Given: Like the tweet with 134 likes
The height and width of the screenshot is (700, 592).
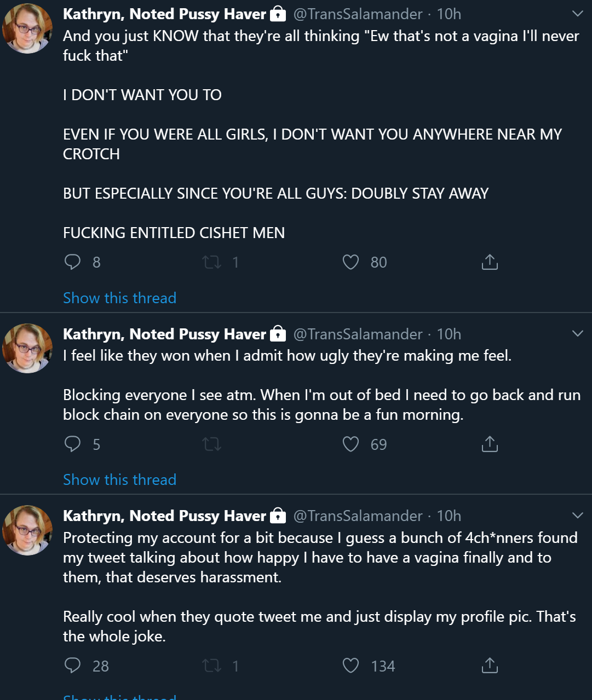Looking at the screenshot, I should coord(350,666).
